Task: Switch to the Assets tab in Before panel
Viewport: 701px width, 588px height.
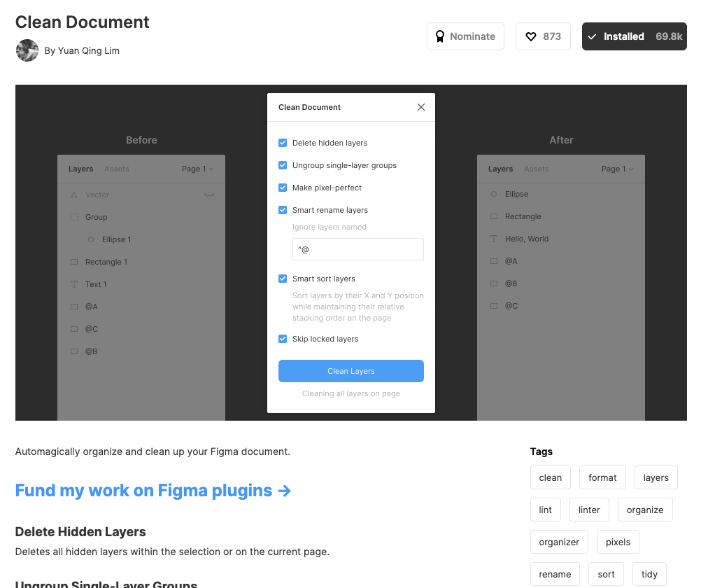Action: tap(117, 169)
